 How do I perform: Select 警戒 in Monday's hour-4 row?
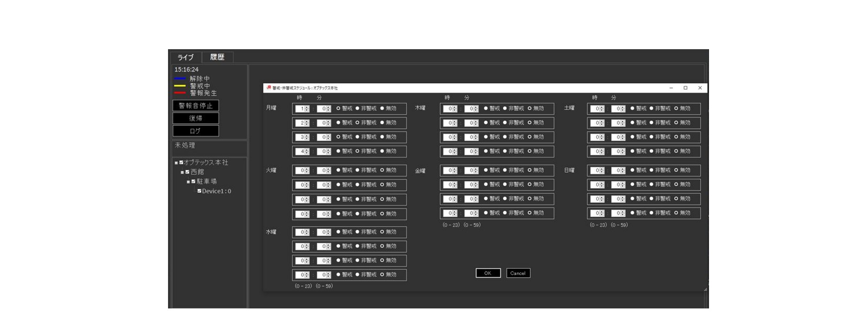338,151
